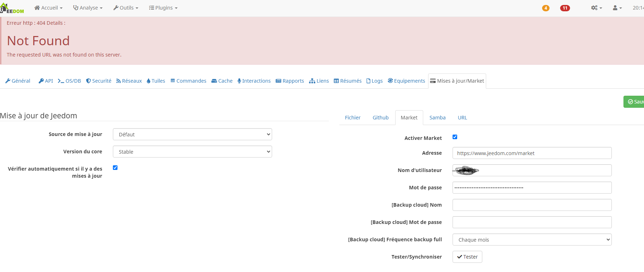Open the Fréquence backup full dropdown

(x=532, y=240)
